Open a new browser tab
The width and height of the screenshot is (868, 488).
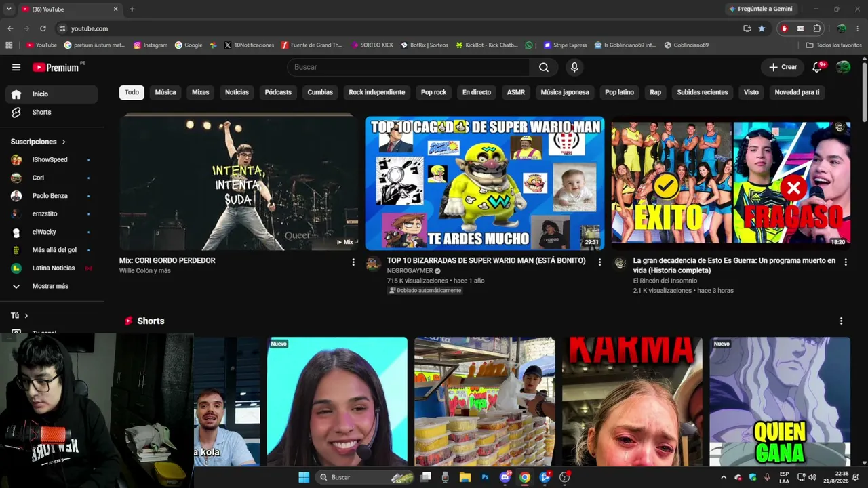pyautogui.click(x=132, y=9)
